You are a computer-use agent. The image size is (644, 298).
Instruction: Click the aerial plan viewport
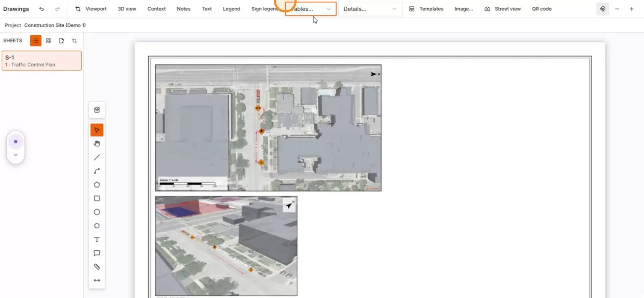pos(268,128)
